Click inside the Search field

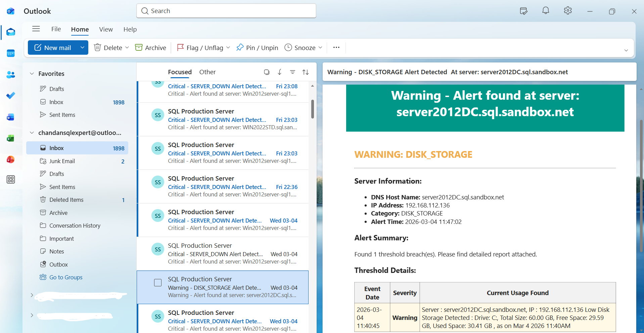tap(226, 10)
